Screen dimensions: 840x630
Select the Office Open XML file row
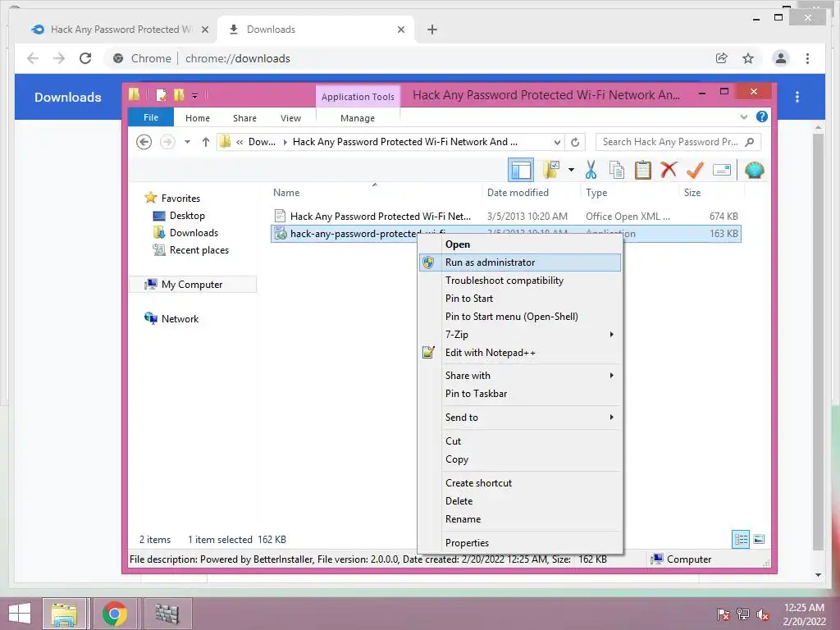pyautogui.click(x=506, y=217)
